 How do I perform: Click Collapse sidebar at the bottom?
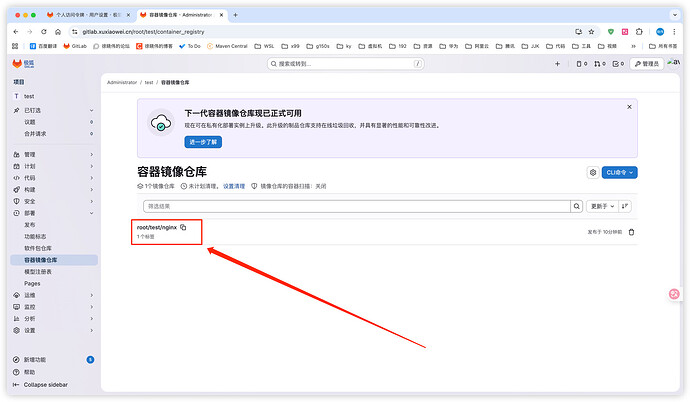tap(45, 384)
